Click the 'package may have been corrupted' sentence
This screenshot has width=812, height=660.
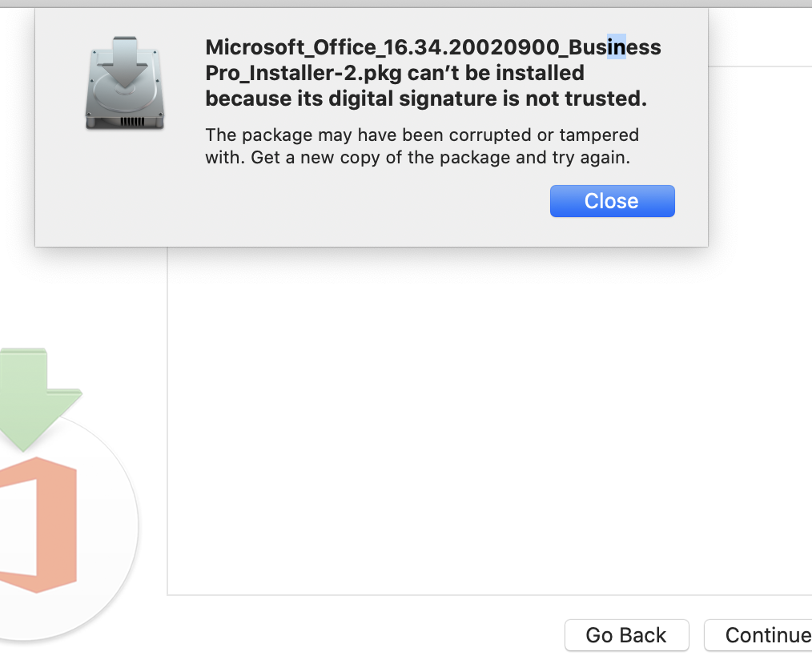pos(422,135)
